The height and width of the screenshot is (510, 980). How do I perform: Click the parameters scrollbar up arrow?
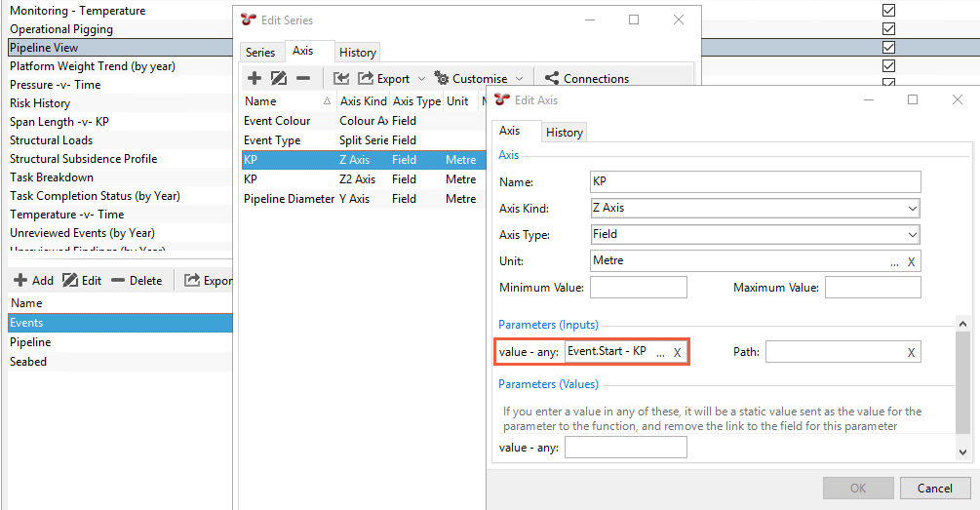point(962,323)
